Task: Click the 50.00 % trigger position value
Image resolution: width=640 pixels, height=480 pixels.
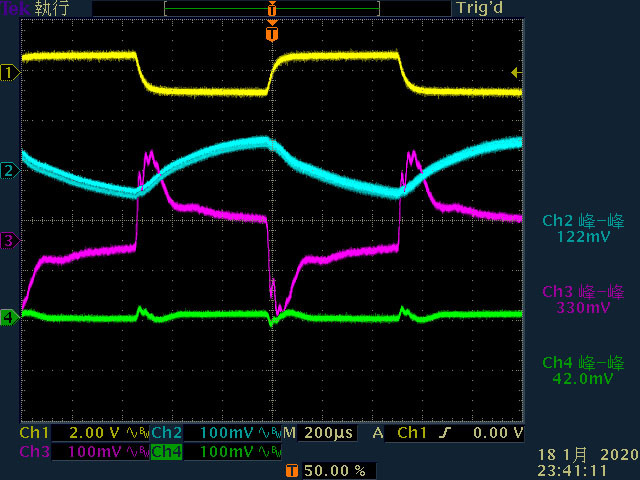Action: point(335,471)
